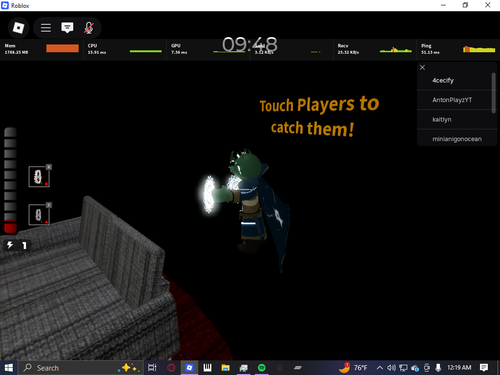Screen dimensions: 500x375
Task: Click the OneDrive cloud tray icon
Action: 415,368
